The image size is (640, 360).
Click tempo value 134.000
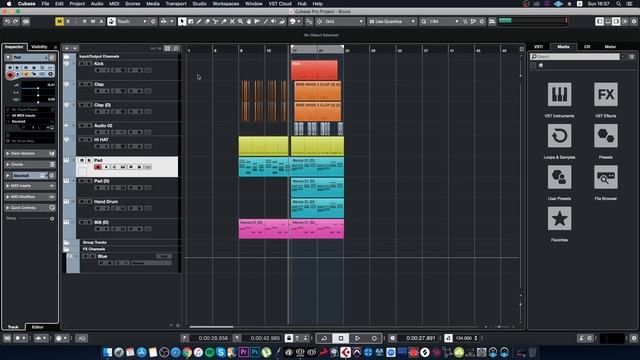pos(463,338)
